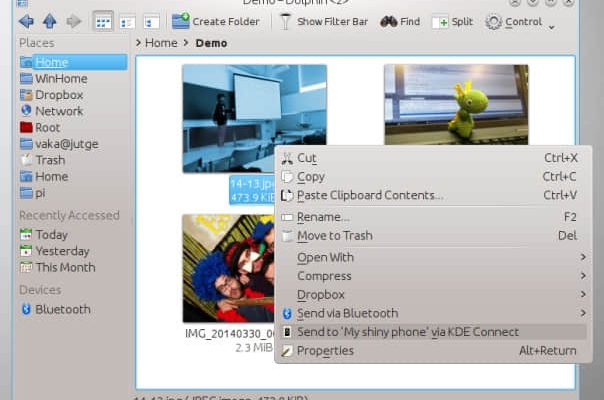Click the red Root folder icon
This screenshot has width=604, height=400.
[x=26, y=127]
